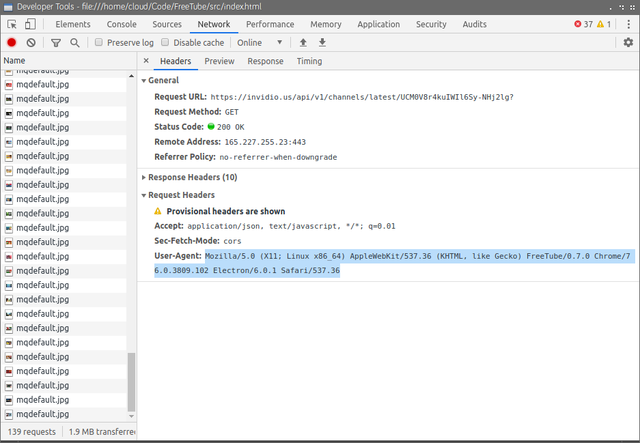Enable the Disable cache checkbox
This screenshot has width=640, height=443.
tap(165, 42)
